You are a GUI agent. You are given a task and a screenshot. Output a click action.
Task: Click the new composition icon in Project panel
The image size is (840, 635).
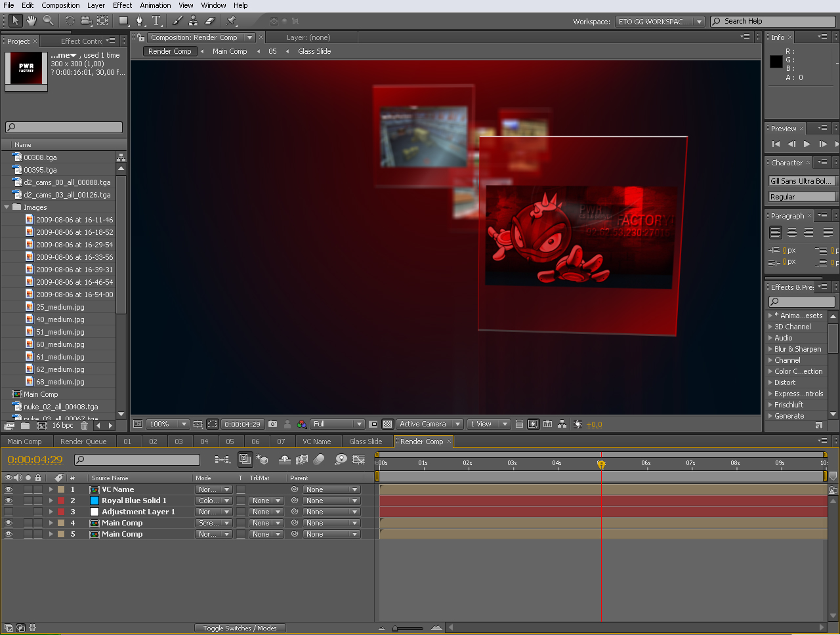(x=42, y=426)
